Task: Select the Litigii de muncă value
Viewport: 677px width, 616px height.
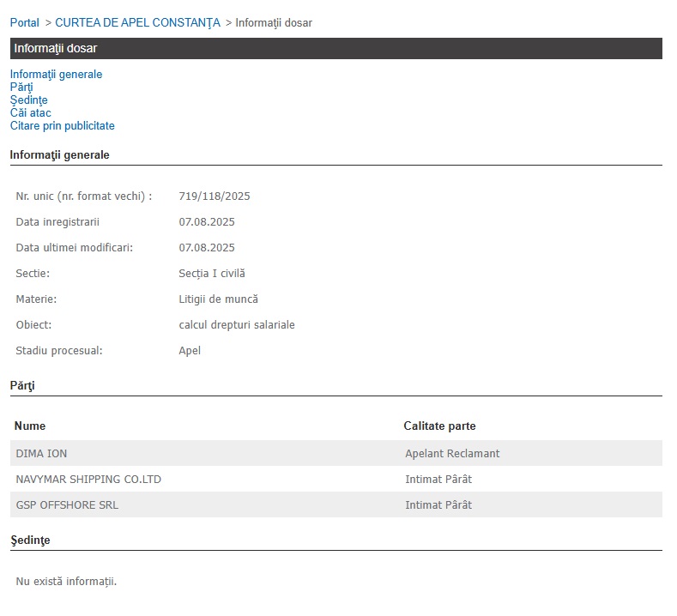Action: pos(219,299)
